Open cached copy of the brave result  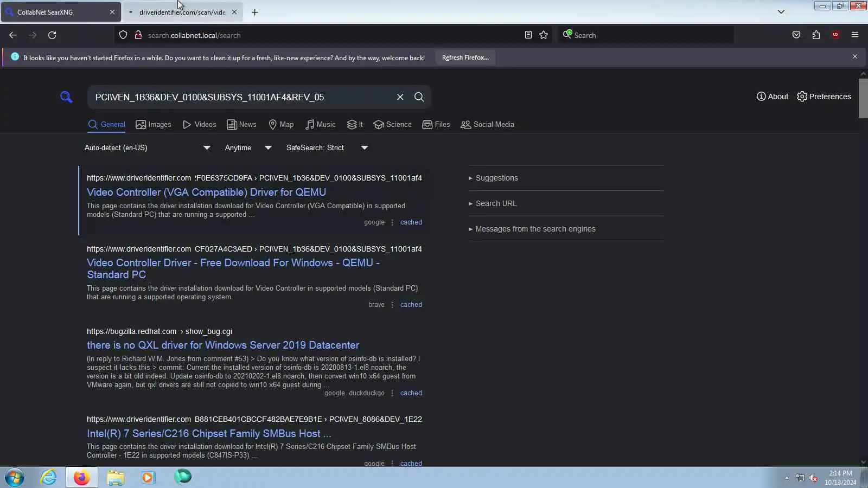click(x=411, y=305)
